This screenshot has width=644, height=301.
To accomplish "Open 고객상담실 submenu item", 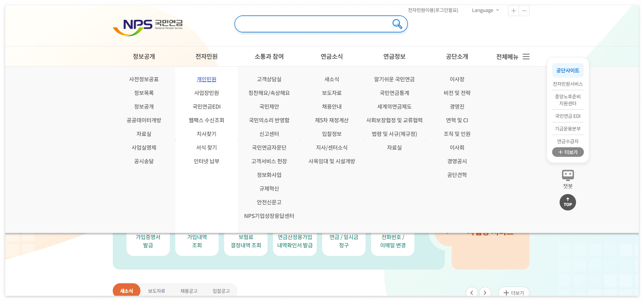I will [x=269, y=79].
